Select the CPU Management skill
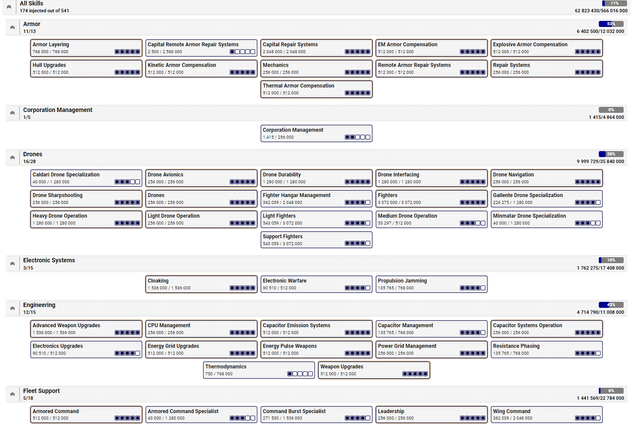 tap(201, 329)
